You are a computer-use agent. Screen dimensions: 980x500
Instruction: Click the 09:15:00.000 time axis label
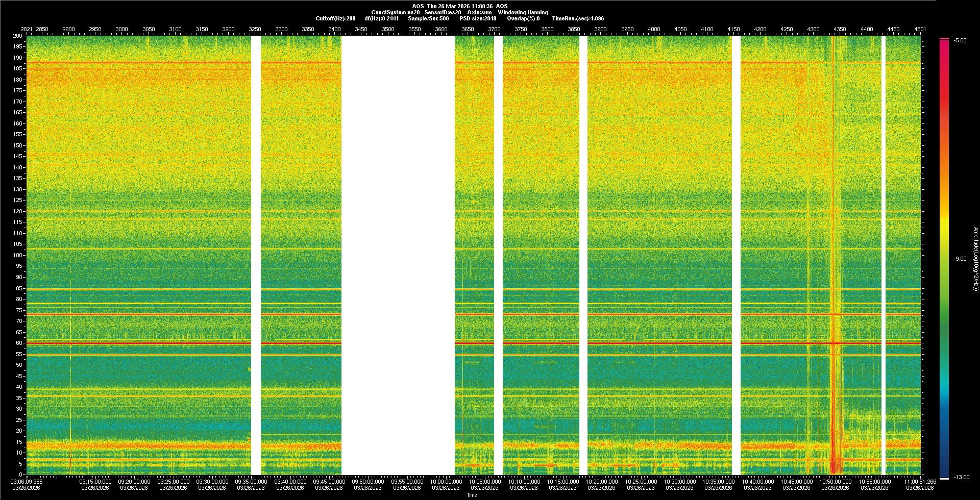click(95, 481)
